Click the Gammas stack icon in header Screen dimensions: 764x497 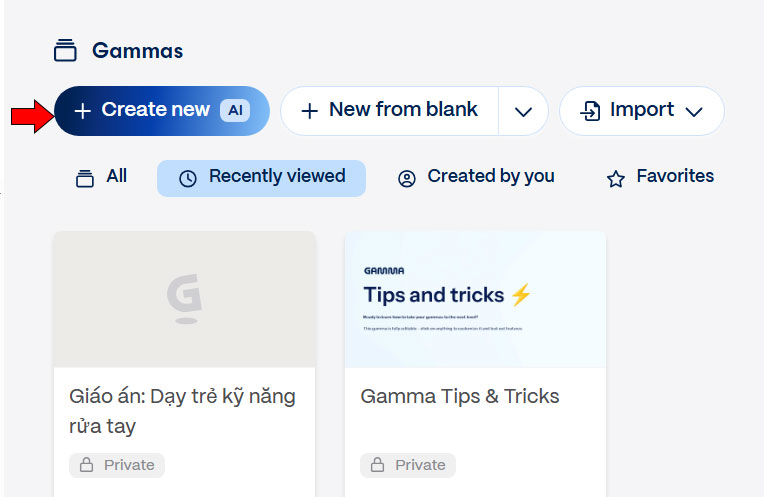pos(66,50)
